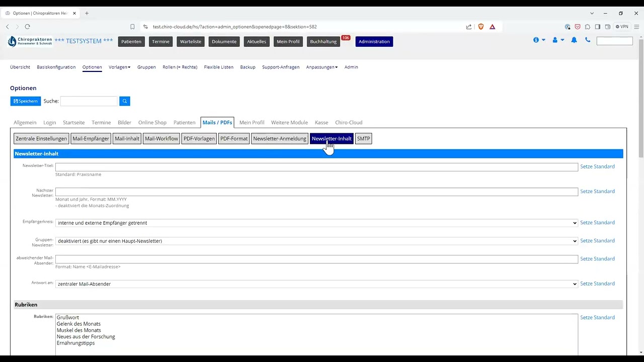Click the password manager extension icon

click(x=568, y=27)
